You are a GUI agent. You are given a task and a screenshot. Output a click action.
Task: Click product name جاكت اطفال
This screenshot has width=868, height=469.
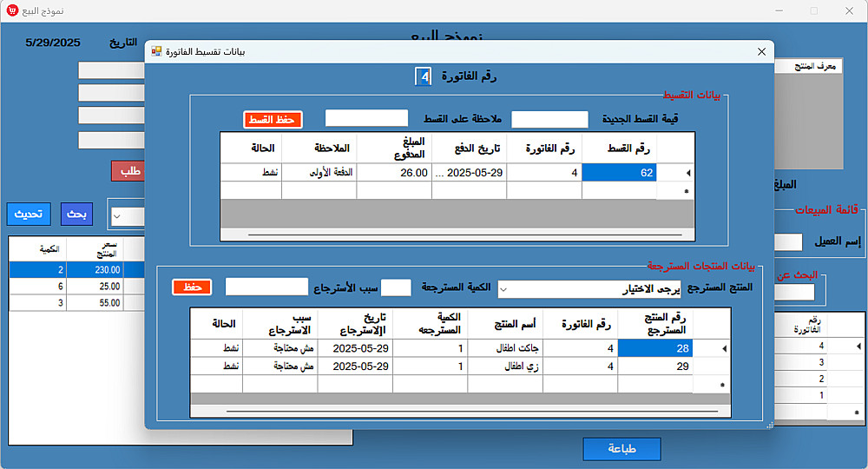click(505, 348)
